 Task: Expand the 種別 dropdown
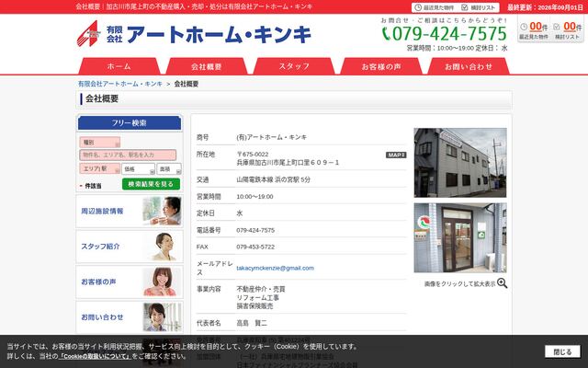[x=100, y=143]
